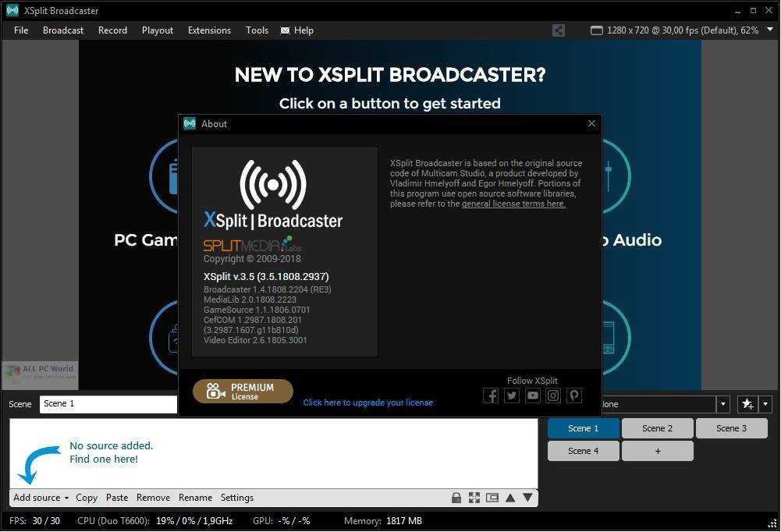Viewport: 781px width, 532px height.
Task: Toggle the source lock icon
Action: coord(456,498)
